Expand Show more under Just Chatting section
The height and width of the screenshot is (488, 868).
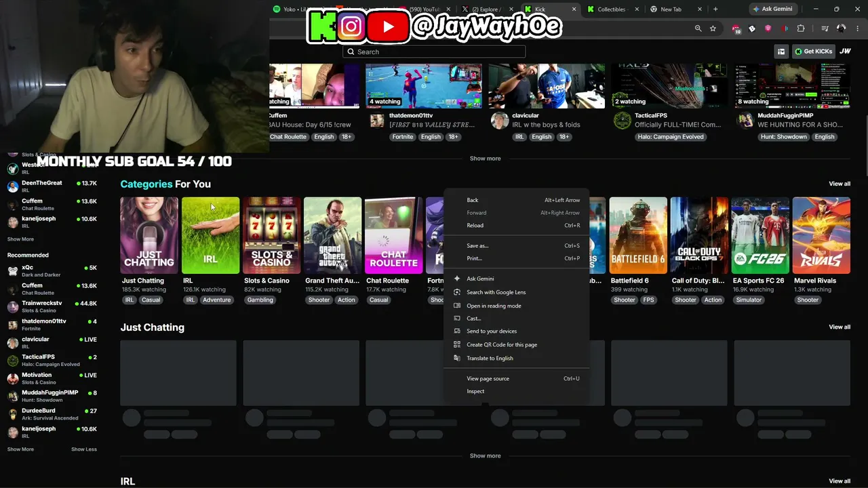[x=486, y=456]
